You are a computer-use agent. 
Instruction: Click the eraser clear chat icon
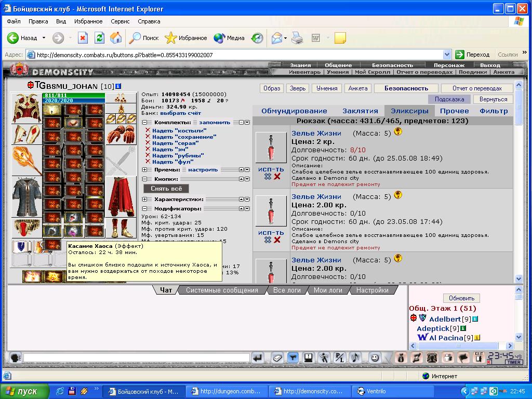pyautogui.click(x=277, y=357)
